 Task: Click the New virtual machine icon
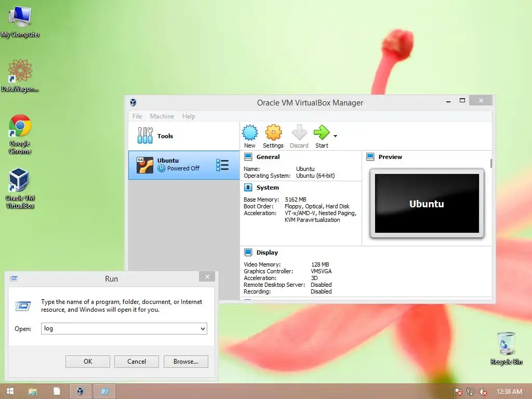[x=250, y=132]
